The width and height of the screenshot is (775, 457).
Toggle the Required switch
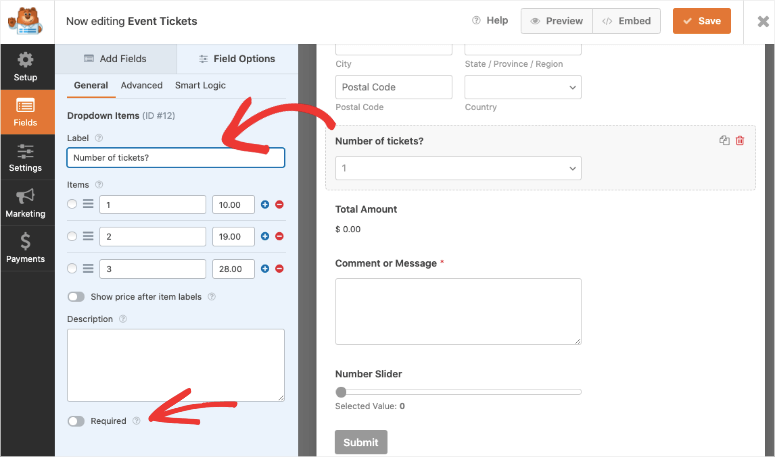click(x=76, y=421)
